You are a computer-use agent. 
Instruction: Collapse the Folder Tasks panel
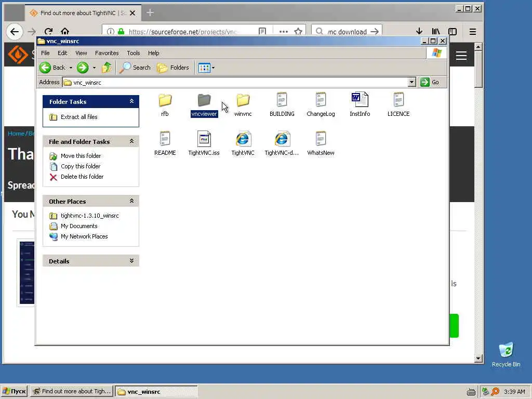131,101
